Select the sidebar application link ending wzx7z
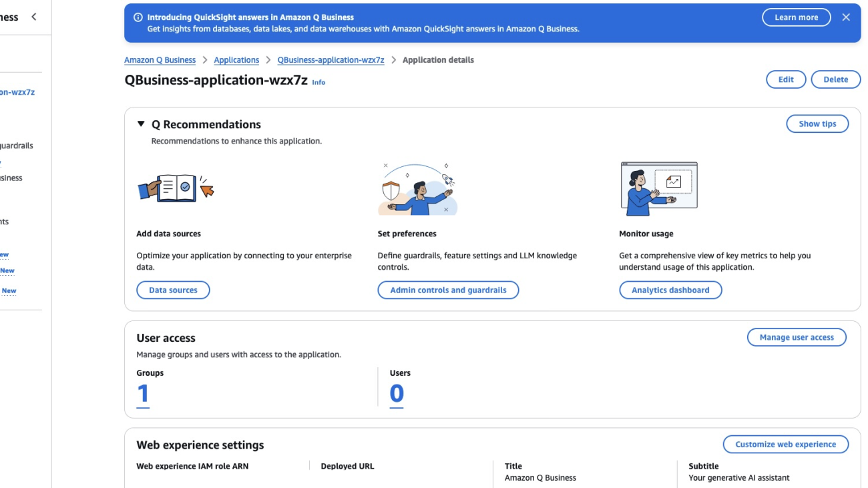Viewport: 868px width, 488px height. click(x=17, y=92)
